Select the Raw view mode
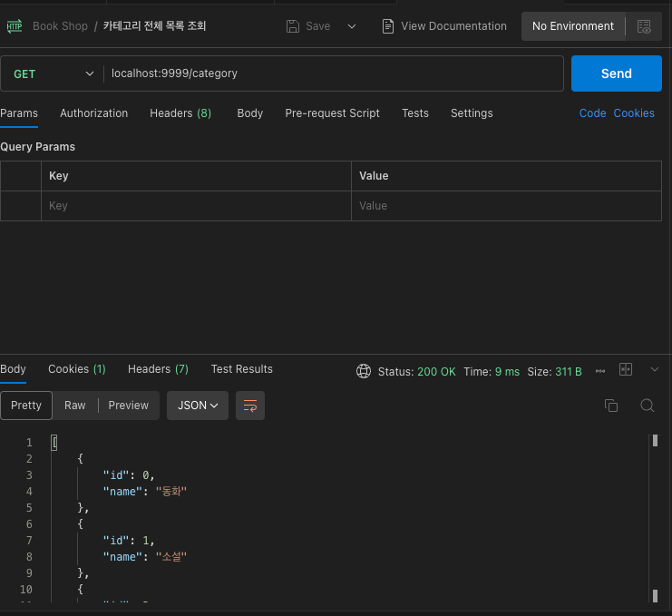Viewport: 672px width, 616px height. [x=75, y=406]
